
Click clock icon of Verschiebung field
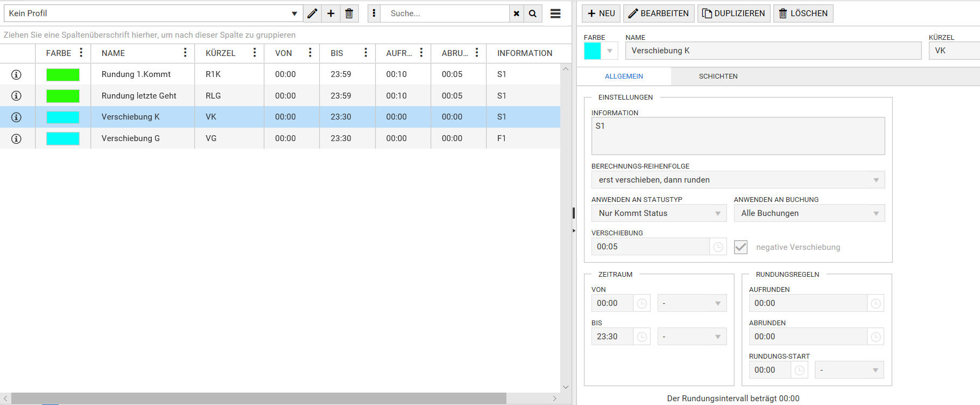click(x=718, y=247)
